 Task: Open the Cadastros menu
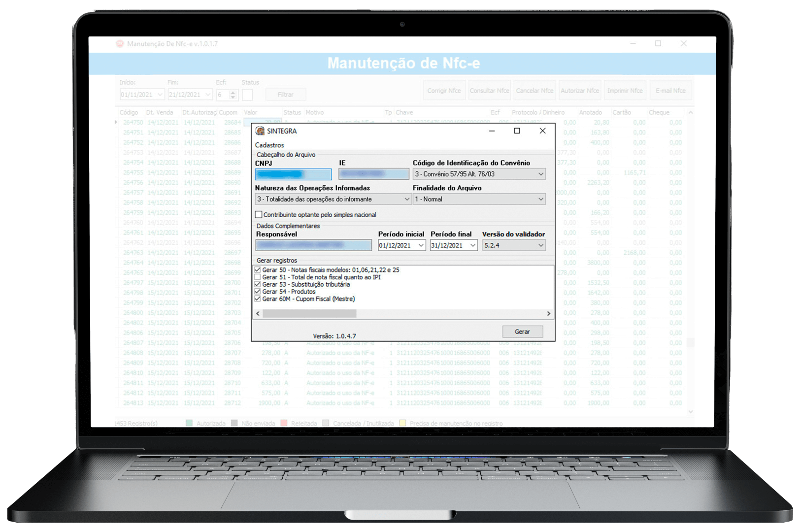click(269, 145)
